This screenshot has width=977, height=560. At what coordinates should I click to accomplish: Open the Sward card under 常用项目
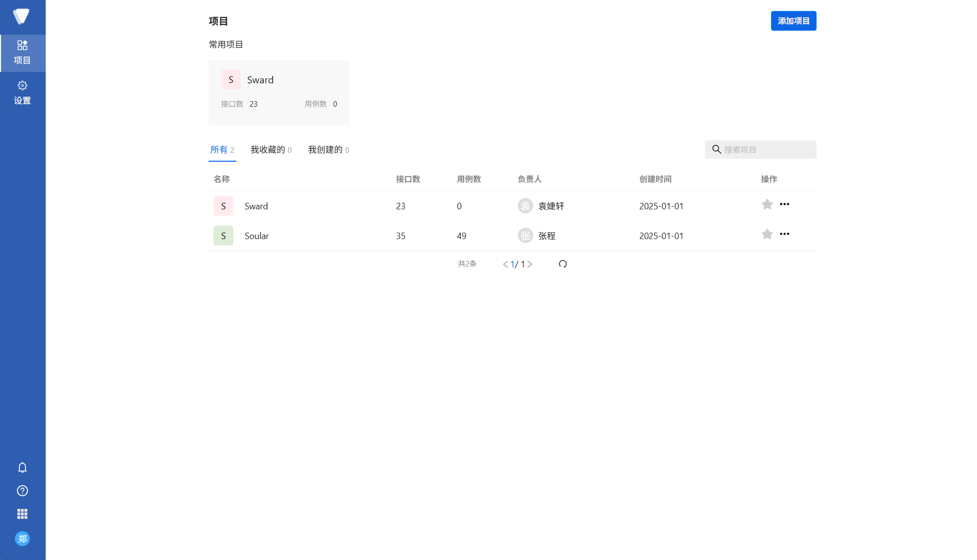pyautogui.click(x=279, y=92)
